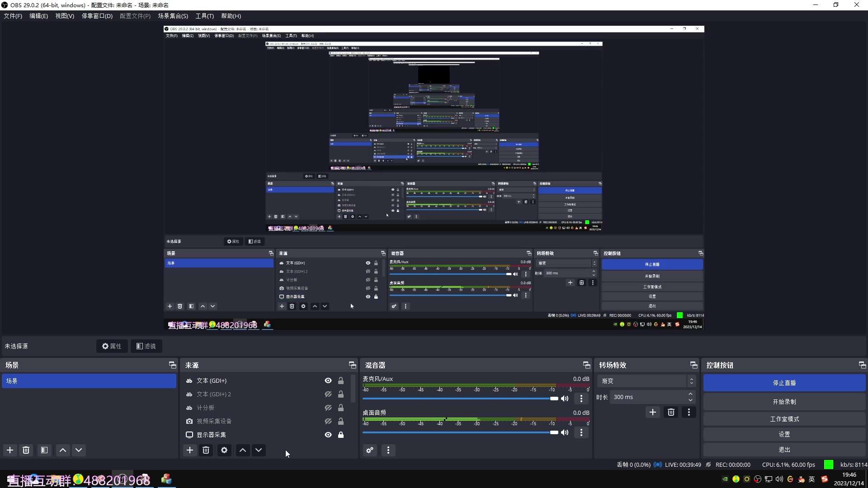Open the 文件(F) menu
868x488 pixels.
pos(13,16)
